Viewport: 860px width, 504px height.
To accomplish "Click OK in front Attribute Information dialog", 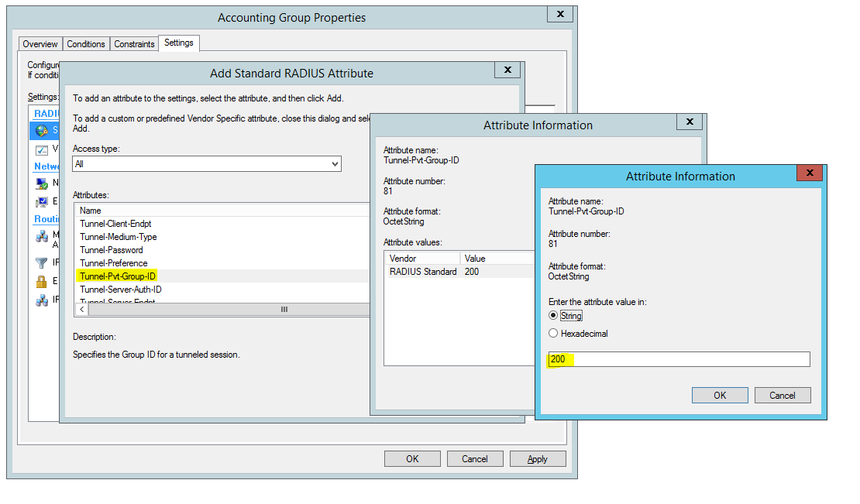I will click(720, 395).
